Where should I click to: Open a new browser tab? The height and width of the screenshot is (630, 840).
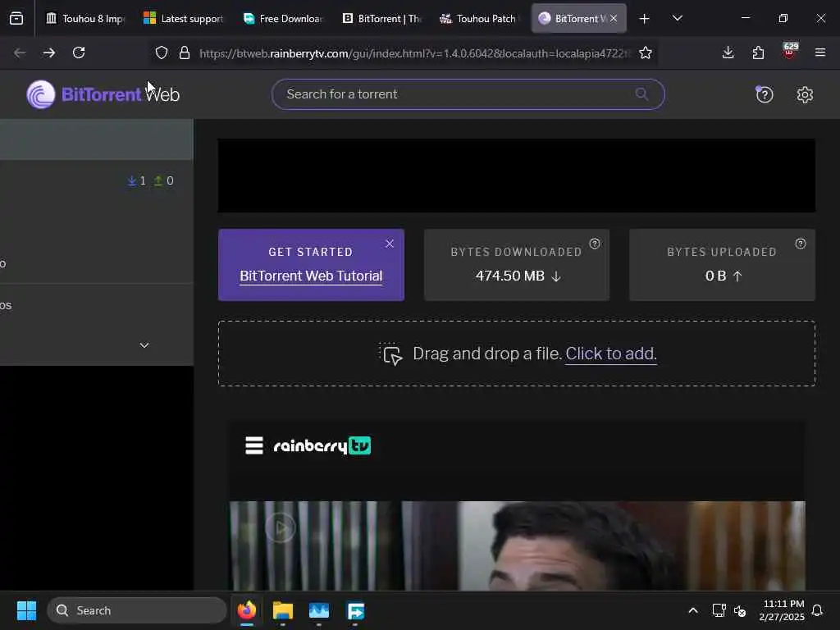pyautogui.click(x=645, y=19)
